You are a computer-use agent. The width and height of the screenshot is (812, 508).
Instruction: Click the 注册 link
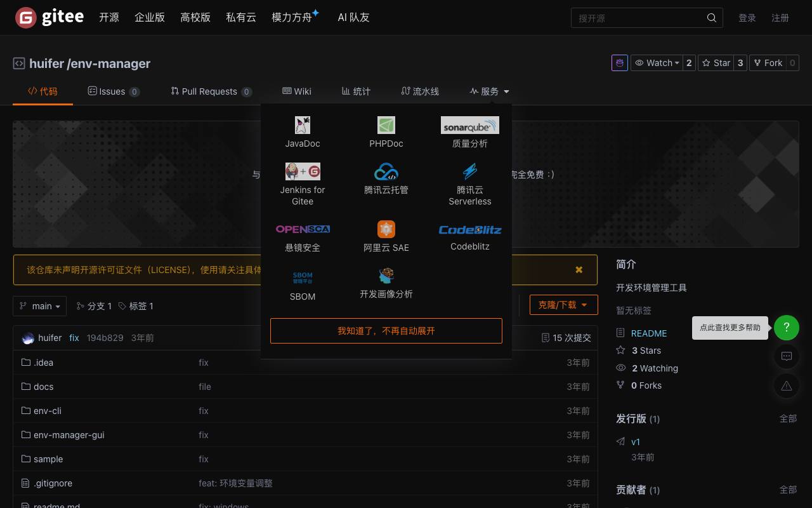tap(780, 18)
